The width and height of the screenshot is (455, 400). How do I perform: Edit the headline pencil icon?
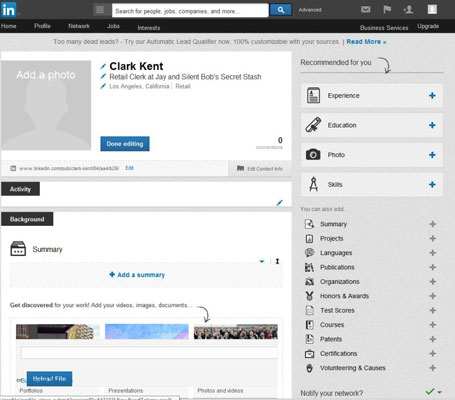click(103, 76)
